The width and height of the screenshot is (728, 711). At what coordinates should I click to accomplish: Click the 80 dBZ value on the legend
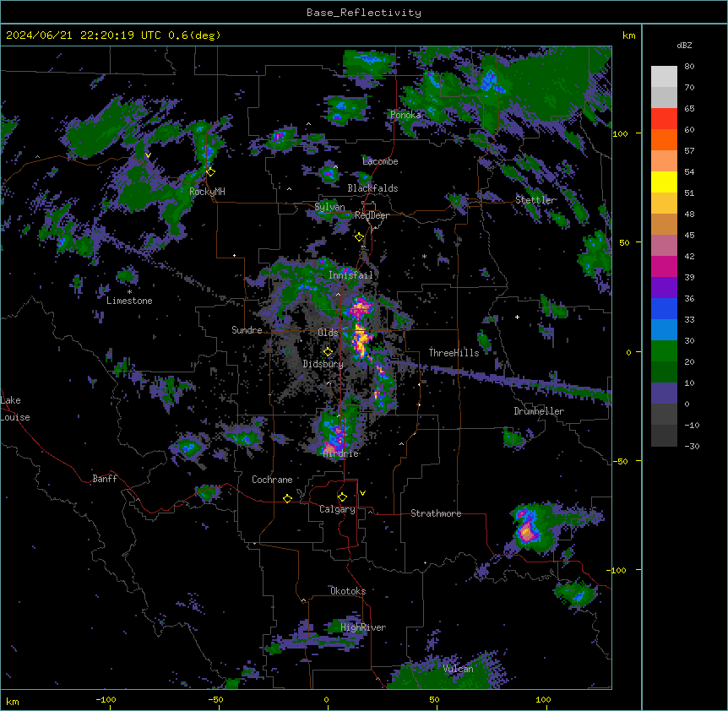(x=689, y=67)
